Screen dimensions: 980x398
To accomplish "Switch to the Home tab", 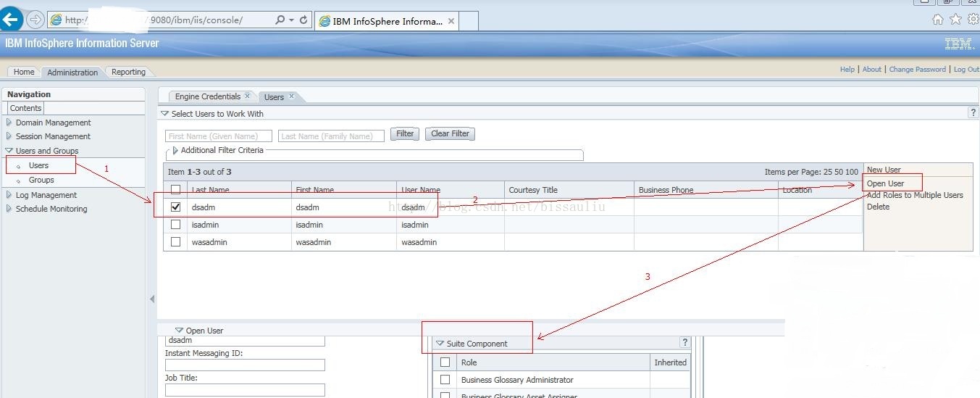I will 24,72.
